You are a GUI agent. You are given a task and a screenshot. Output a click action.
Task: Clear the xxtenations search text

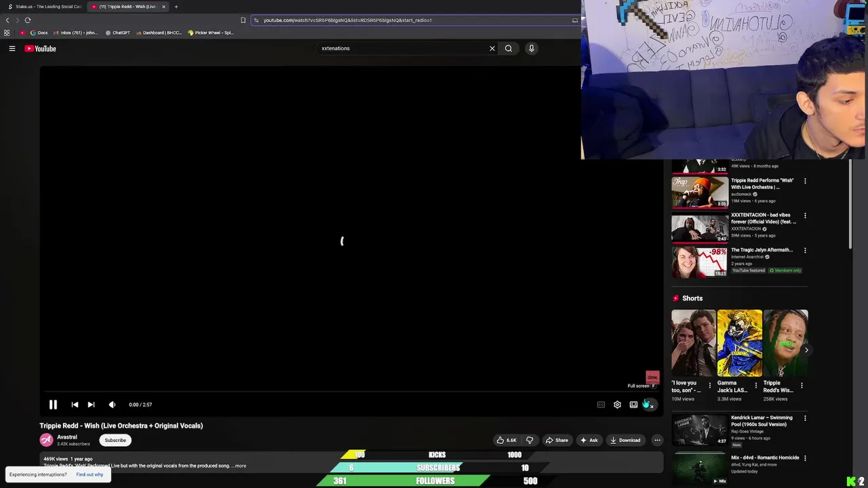(492, 49)
